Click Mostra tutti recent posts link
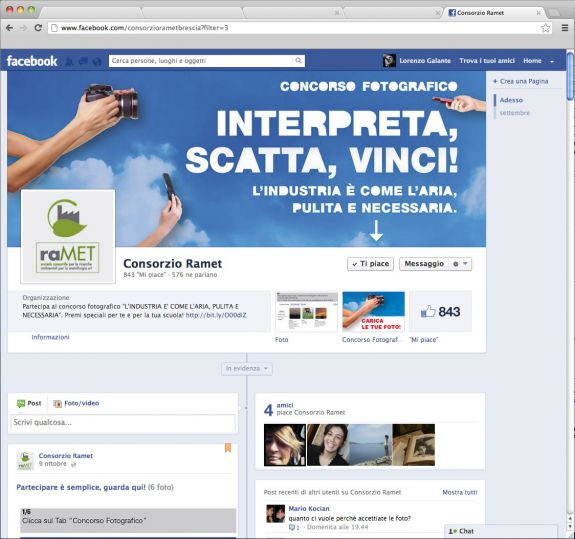 pyautogui.click(x=460, y=492)
